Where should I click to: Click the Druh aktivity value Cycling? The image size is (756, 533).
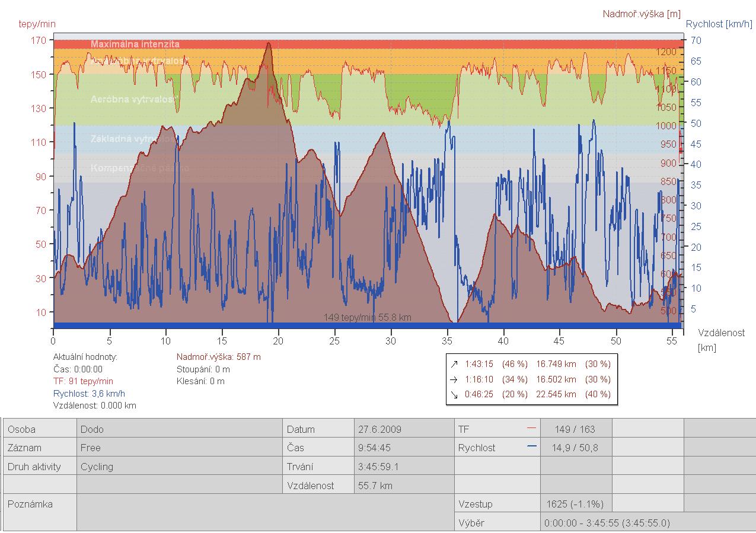(97, 467)
